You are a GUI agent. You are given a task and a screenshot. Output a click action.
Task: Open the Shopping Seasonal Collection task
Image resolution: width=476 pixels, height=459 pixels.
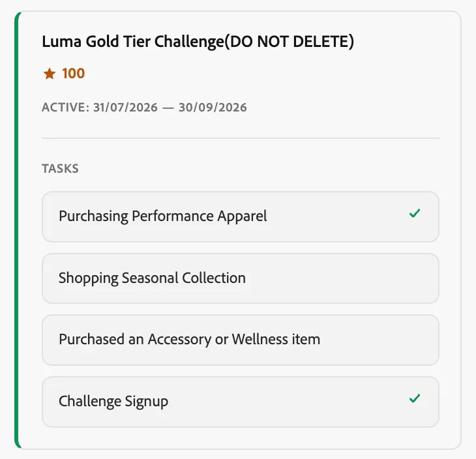tap(241, 278)
